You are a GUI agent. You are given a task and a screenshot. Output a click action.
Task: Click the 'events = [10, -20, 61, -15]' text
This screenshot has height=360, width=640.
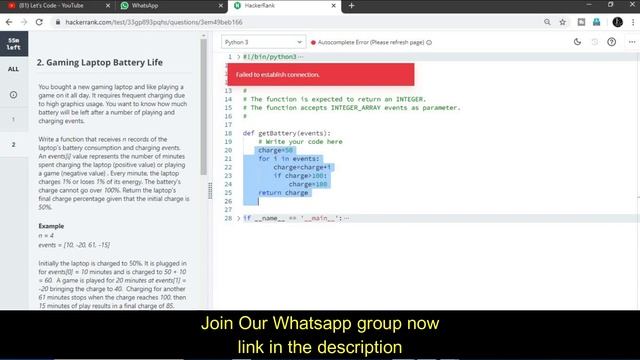click(74, 245)
